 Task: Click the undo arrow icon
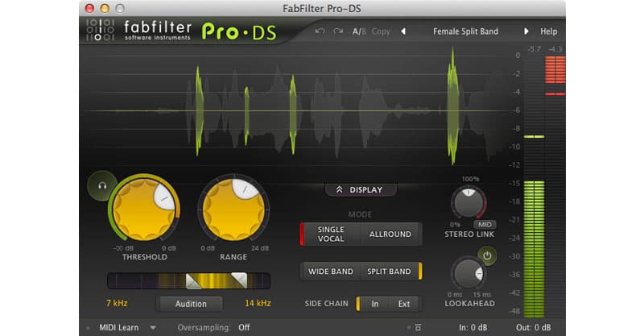(320, 31)
